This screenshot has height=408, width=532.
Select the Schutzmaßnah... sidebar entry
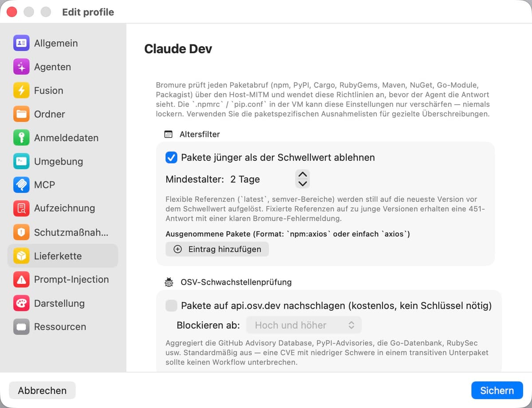[x=63, y=232]
